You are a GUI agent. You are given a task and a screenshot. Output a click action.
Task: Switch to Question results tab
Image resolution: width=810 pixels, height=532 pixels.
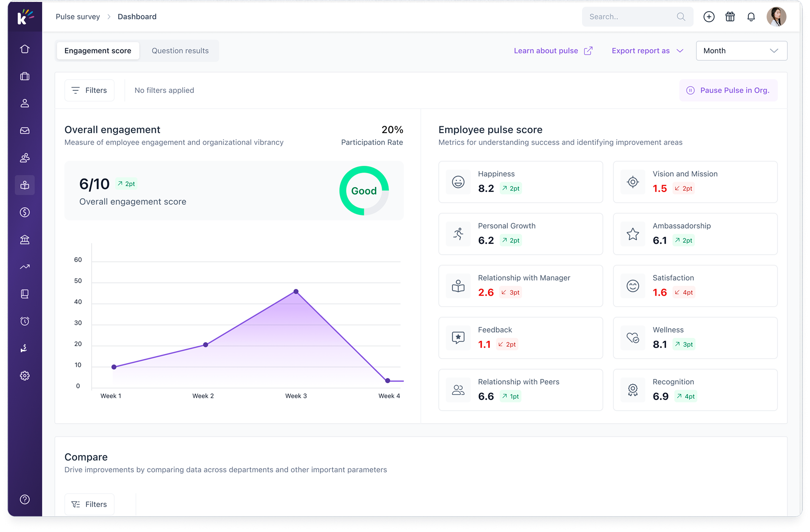(x=180, y=51)
